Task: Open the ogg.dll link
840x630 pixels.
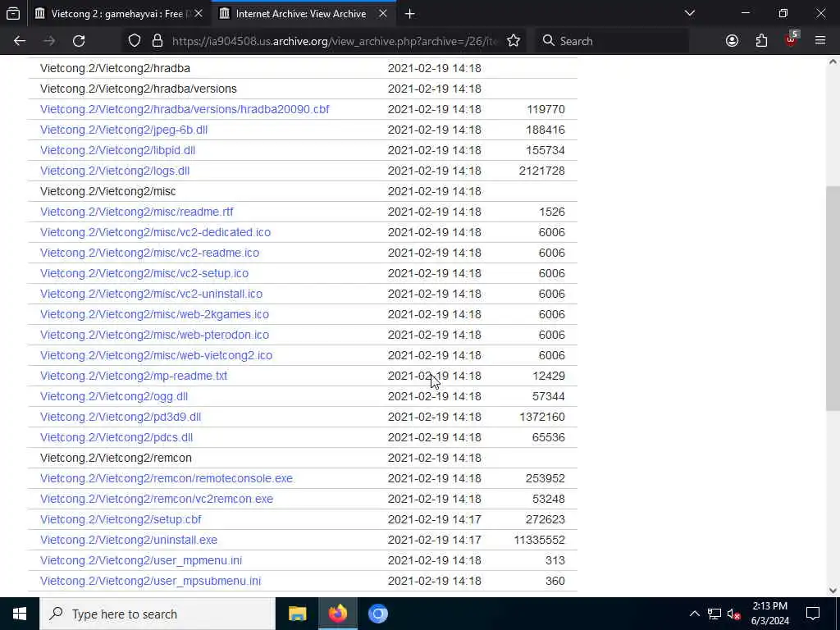Action: pos(113,396)
